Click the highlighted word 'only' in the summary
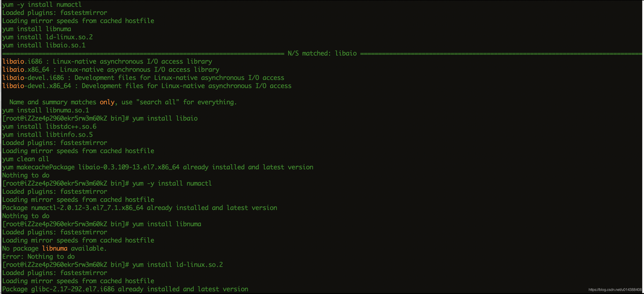This screenshot has height=294, width=644. [x=107, y=102]
